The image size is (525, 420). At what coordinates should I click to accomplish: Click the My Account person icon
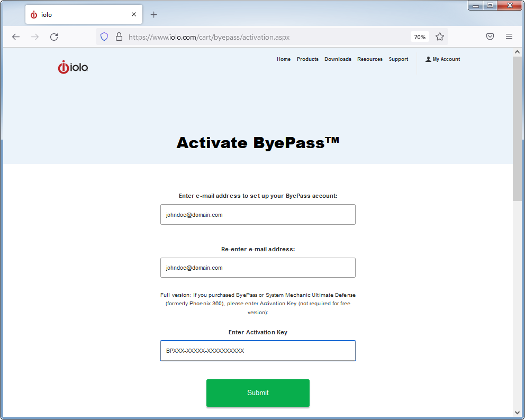428,59
